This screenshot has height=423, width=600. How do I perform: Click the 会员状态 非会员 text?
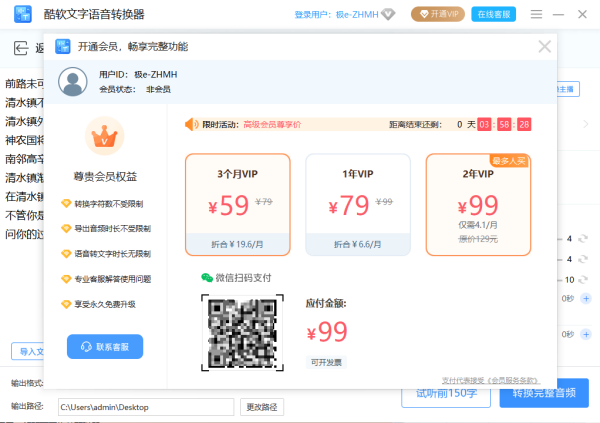coord(135,89)
